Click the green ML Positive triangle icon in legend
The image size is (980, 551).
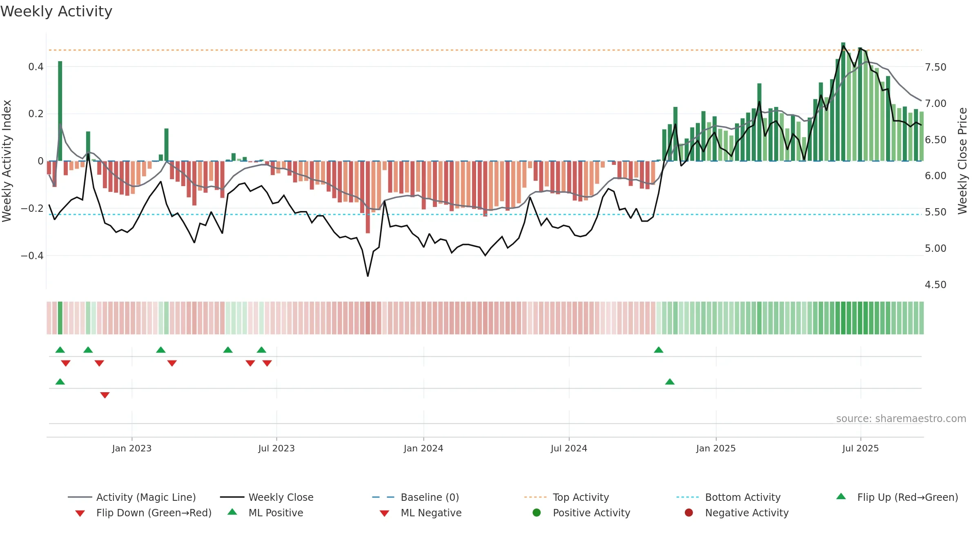pos(232,512)
